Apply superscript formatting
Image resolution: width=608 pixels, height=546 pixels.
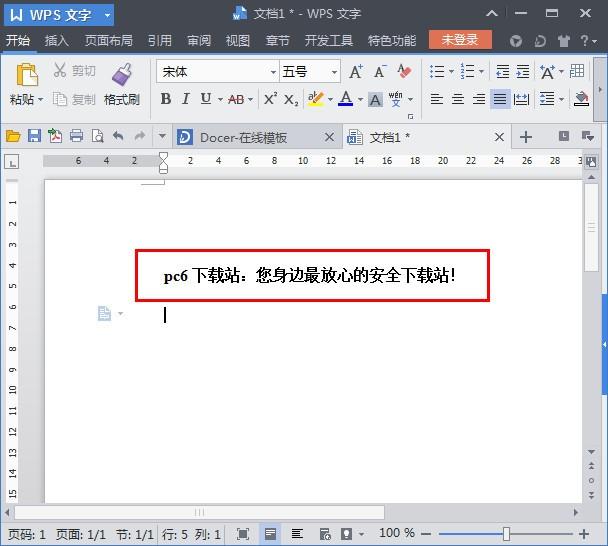(x=270, y=99)
